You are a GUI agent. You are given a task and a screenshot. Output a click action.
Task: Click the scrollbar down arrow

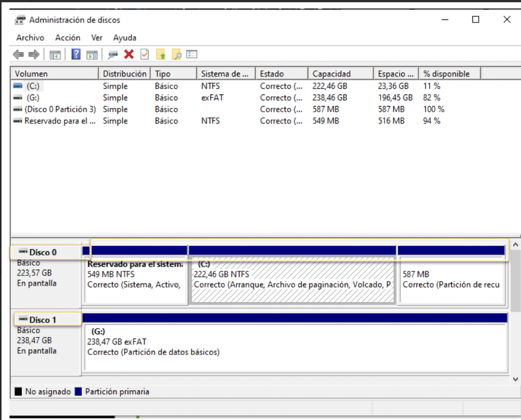pos(515,378)
